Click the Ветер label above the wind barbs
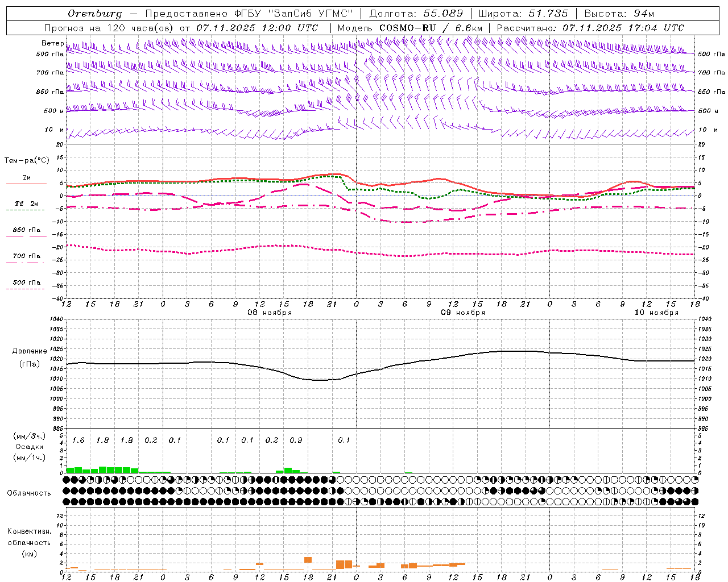This screenshot has width=728, height=582. [52, 43]
